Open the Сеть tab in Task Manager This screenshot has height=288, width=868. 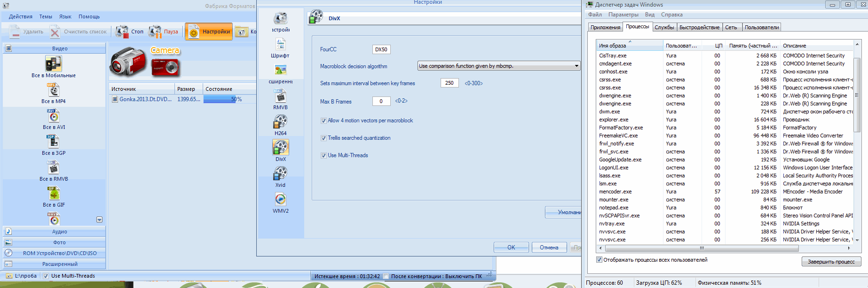731,27
